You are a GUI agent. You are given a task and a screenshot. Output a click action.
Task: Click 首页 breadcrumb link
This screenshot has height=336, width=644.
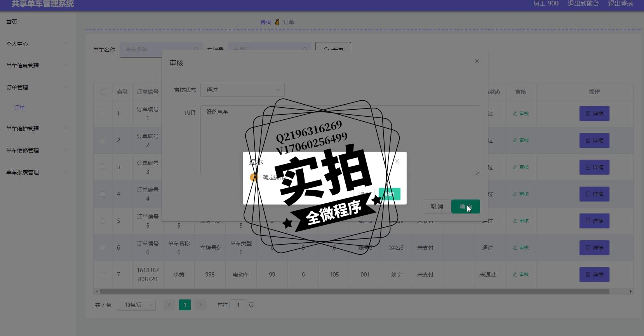click(x=266, y=22)
